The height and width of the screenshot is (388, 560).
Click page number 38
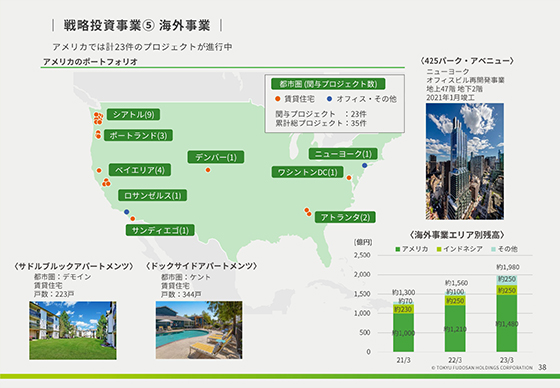542,367
